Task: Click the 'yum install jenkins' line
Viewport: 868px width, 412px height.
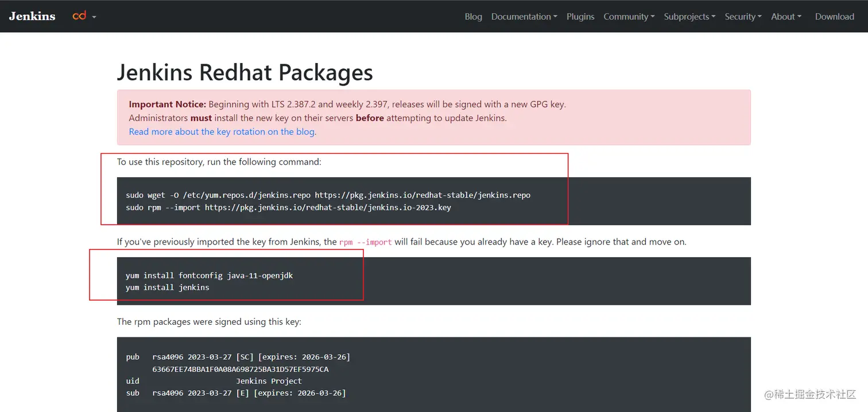Action: coord(168,287)
